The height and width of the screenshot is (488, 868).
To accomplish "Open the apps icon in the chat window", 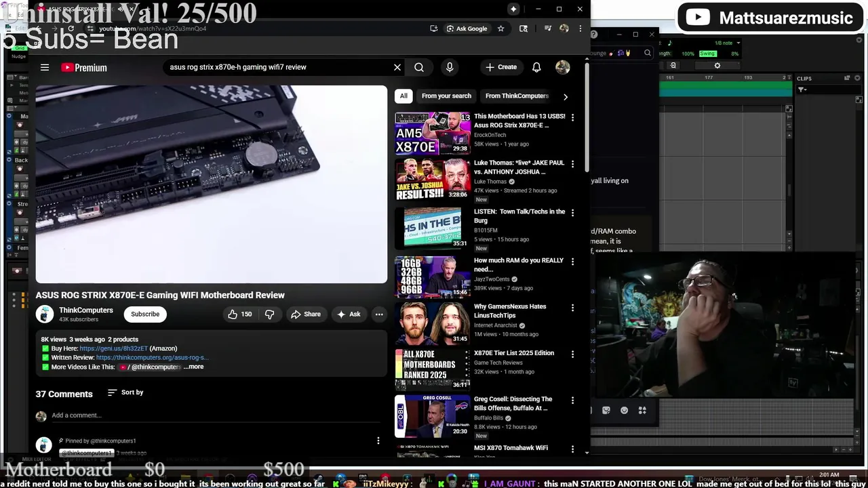I will [642, 410].
